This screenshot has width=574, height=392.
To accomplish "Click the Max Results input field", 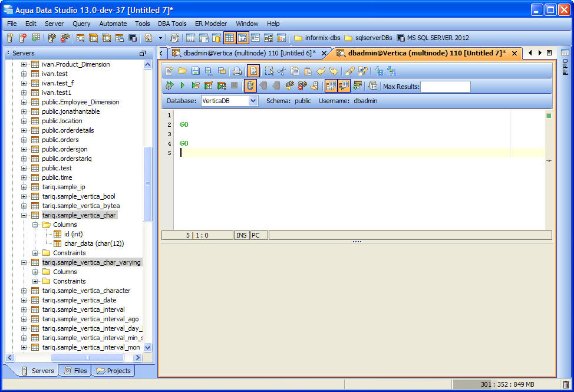I will point(445,87).
